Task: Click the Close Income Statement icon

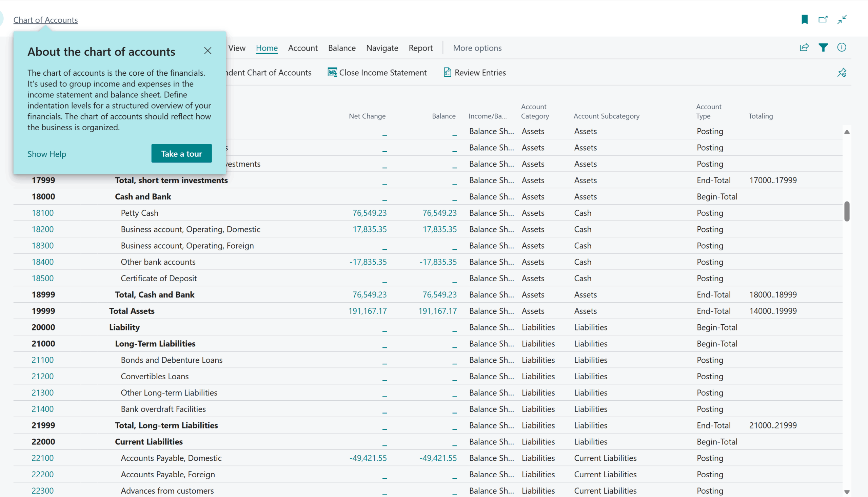Action: [x=332, y=72]
